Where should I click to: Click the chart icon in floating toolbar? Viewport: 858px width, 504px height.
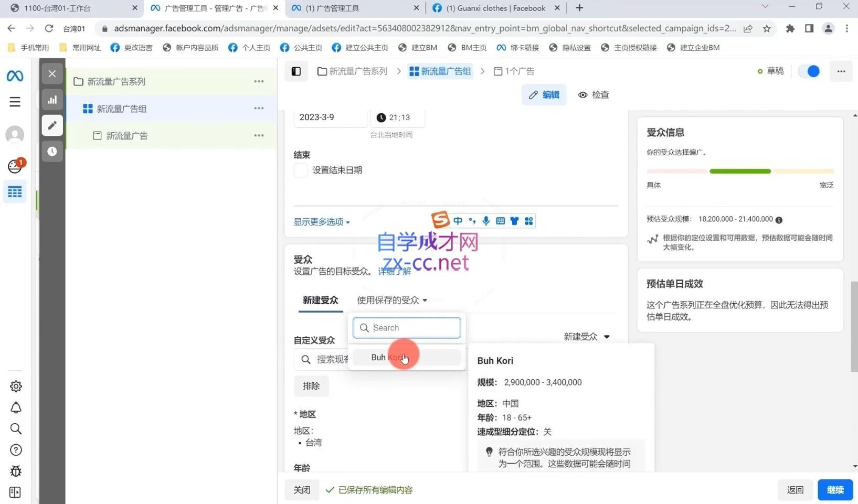coord(52,100)
